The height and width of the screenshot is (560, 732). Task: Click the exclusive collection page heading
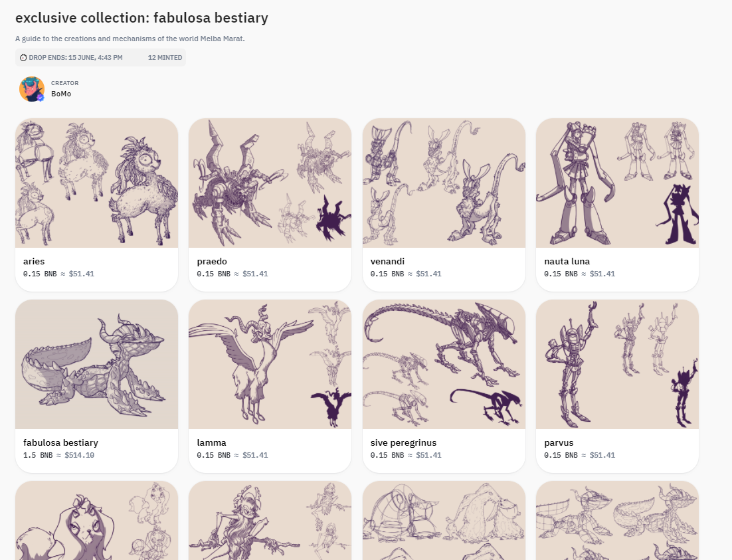tap(141, 19)
